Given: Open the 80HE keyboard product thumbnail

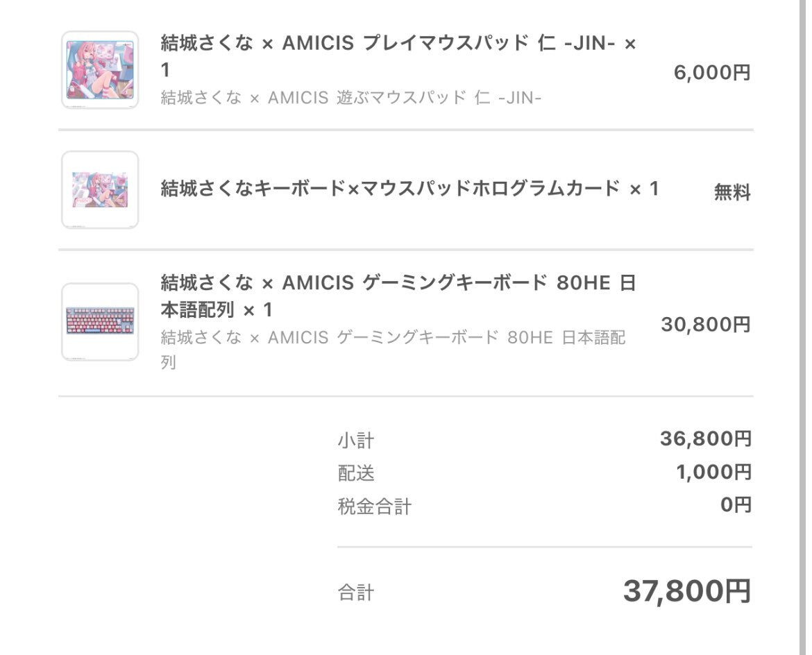Looking at the screenshot, I should click(100, 321).
